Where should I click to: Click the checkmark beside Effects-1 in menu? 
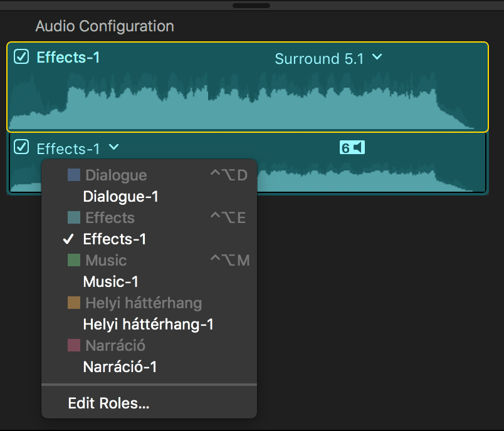coord(68,239)
